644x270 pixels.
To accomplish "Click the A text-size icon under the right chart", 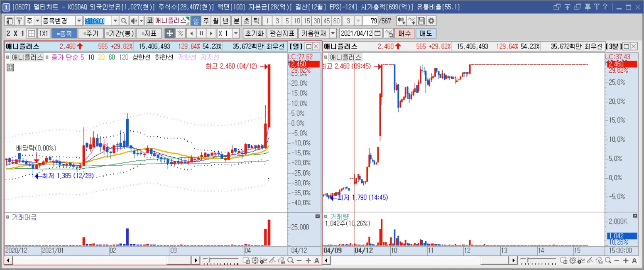I will [x=634, y=260].
